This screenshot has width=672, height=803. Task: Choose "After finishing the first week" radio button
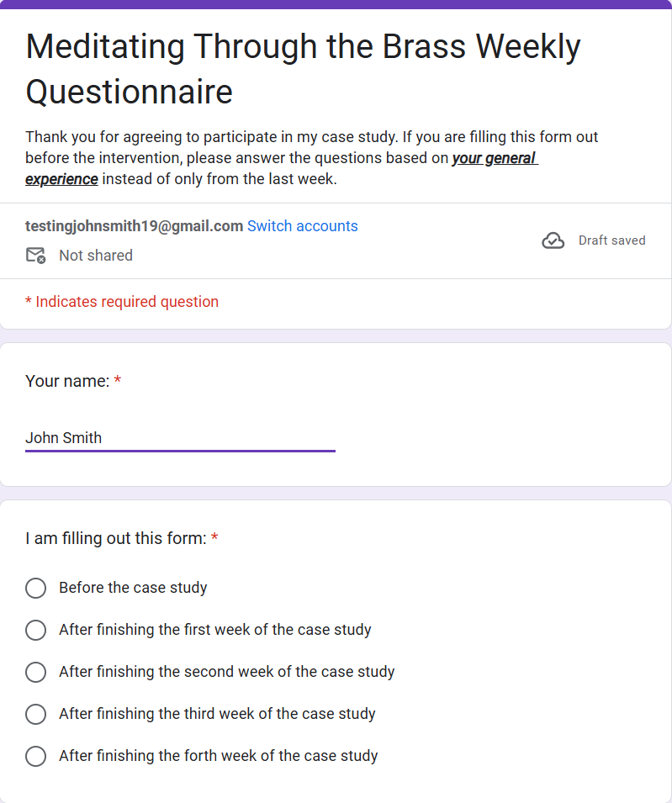pyautogui.click(x=35, y=630)
